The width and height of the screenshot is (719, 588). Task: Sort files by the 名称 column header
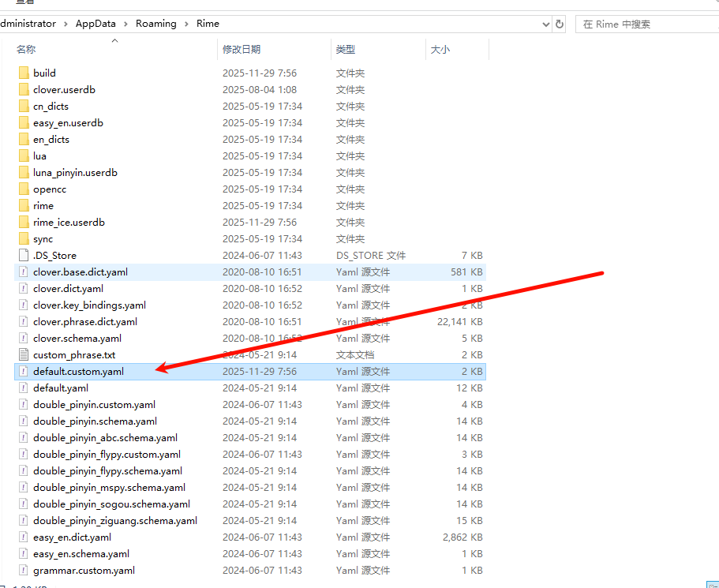click(26, 49)
